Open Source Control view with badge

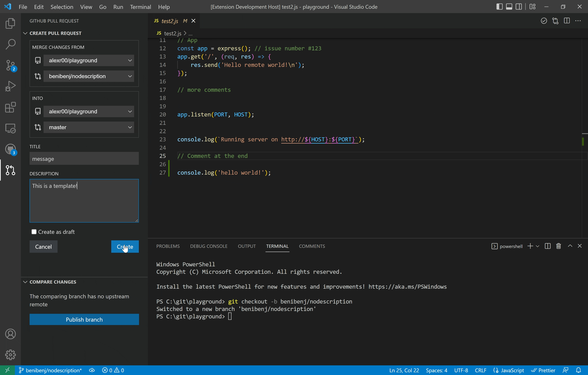pos(10,65)
